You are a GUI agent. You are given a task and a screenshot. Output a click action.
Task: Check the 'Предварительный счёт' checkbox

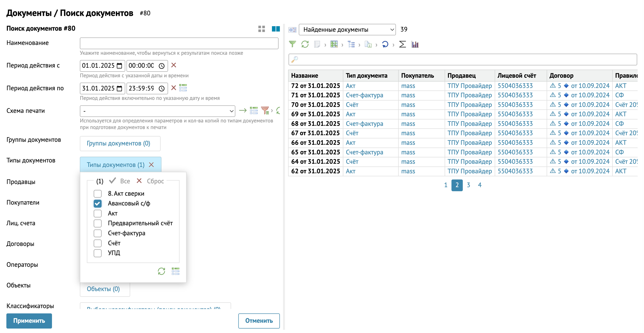(98, 223)
